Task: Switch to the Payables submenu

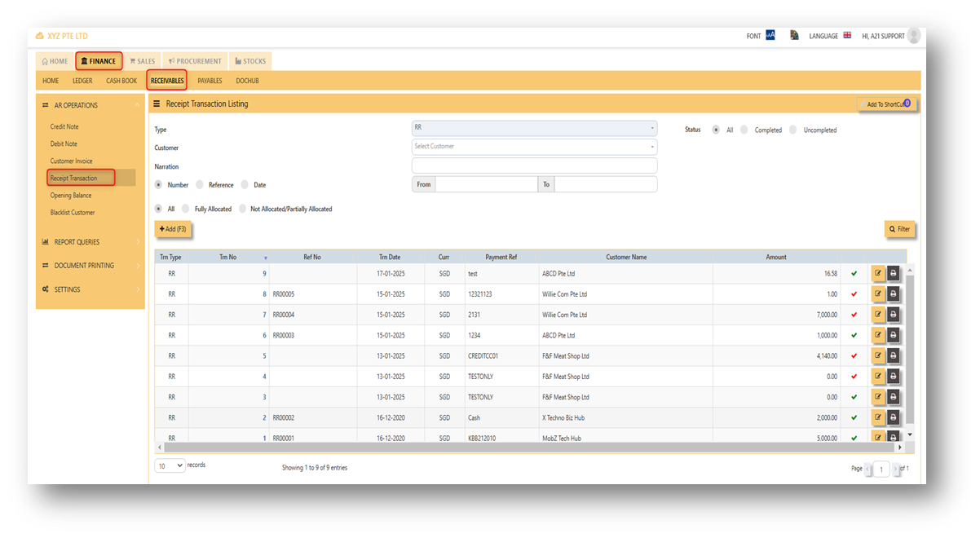Action: (x=210, y=81)
